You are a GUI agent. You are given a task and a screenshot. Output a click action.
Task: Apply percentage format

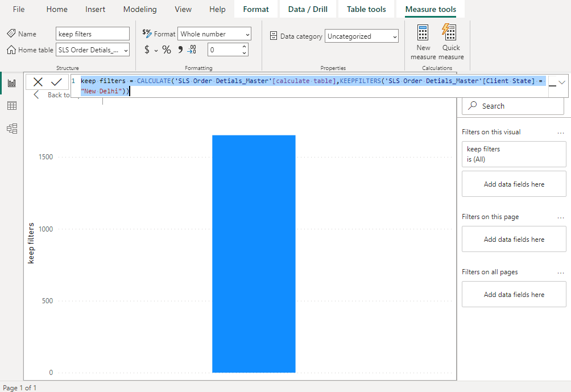coord(167,49)
